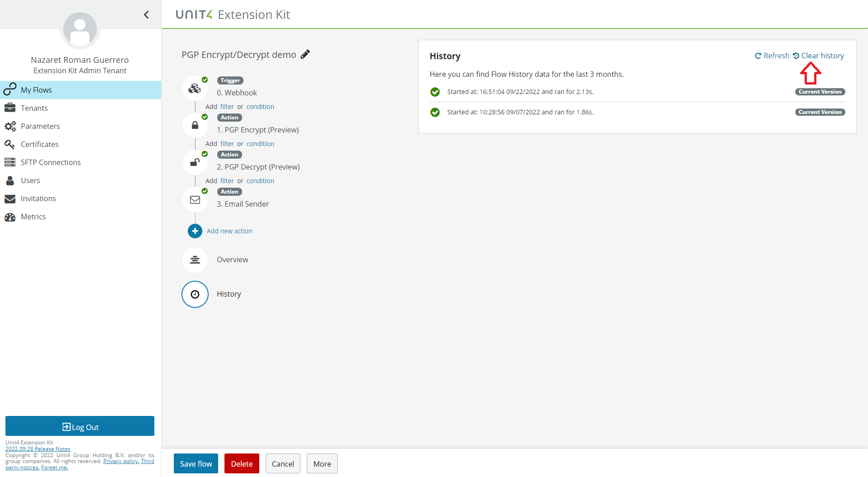Add filter after PGP Encrypt step
The width and height of the screenshot is (868, 477).
tap(227, 144)
